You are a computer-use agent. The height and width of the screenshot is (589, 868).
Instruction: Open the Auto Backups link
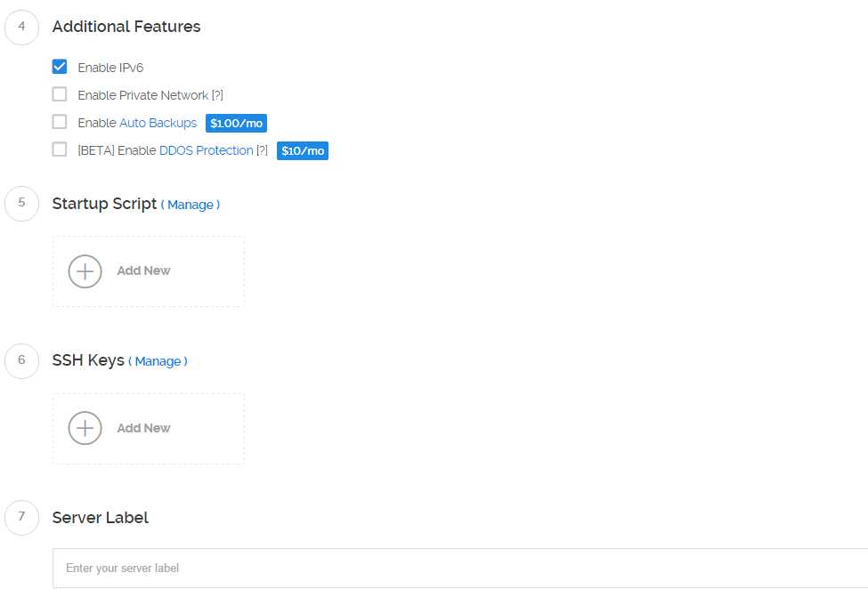[x=158, y=123]
